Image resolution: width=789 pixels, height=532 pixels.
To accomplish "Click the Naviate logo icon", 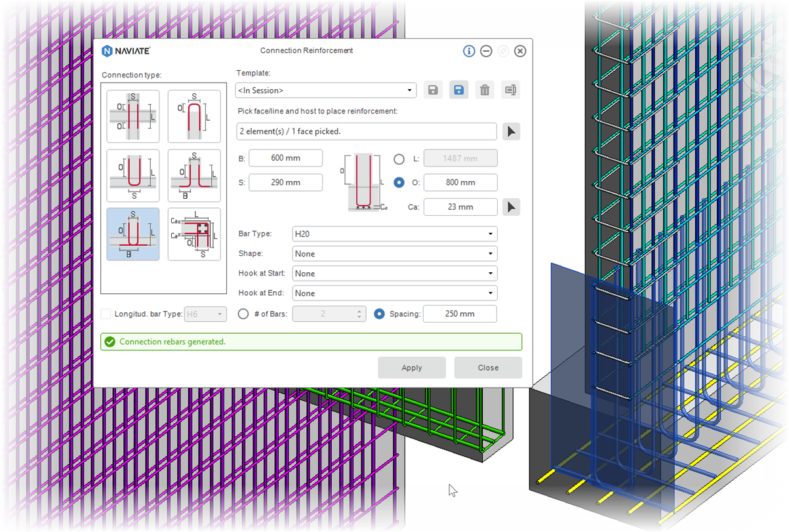I will pyautogui.click(x=107, y=51).
